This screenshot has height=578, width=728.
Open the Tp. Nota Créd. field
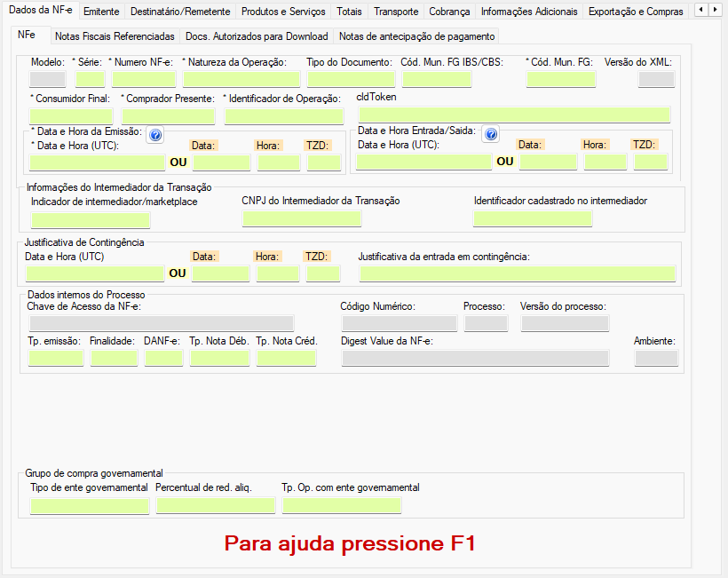coord(287,359)
